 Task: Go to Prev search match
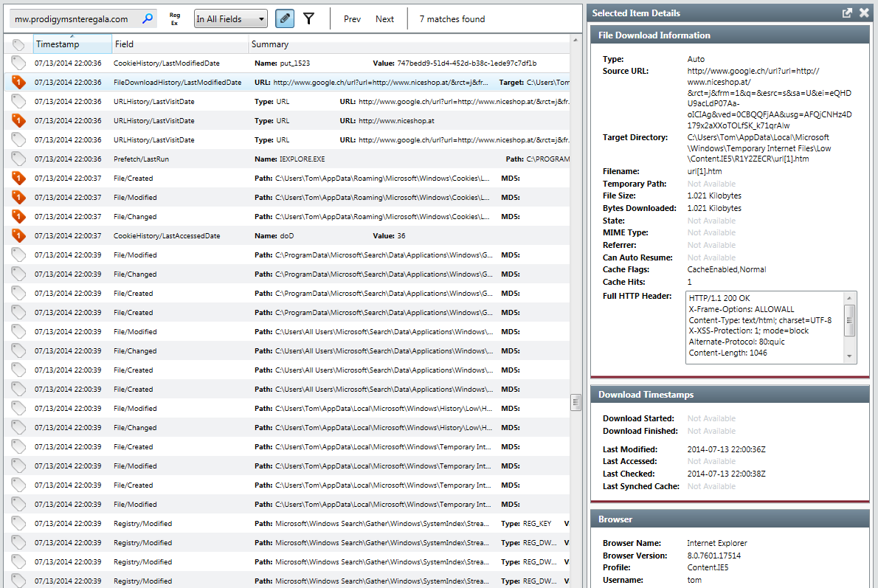pos(352,19)
